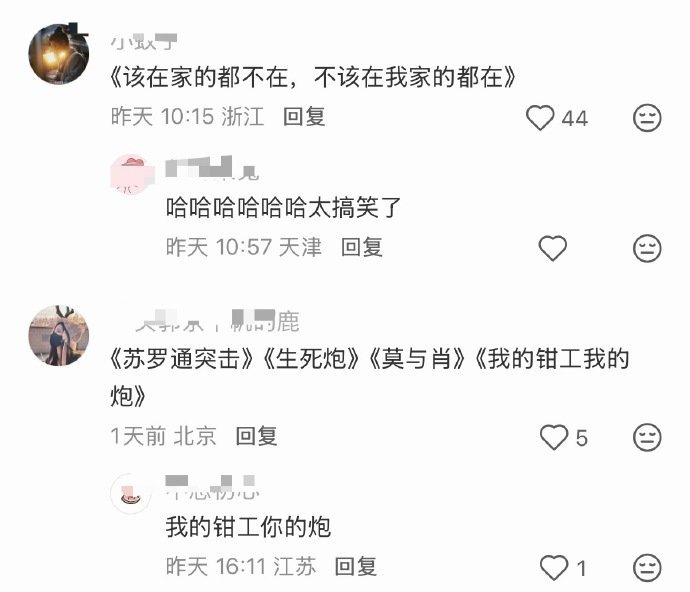Reply to the 10:15 Zhejiang comment

304,117
